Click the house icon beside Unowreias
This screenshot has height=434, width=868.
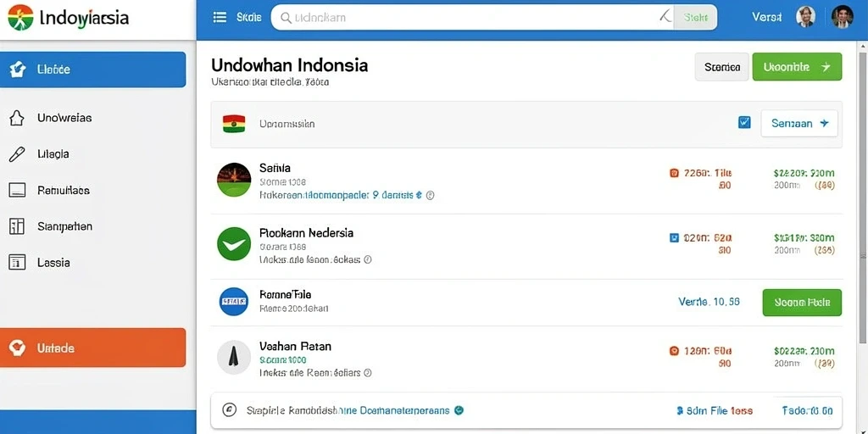tap(17, 117)
